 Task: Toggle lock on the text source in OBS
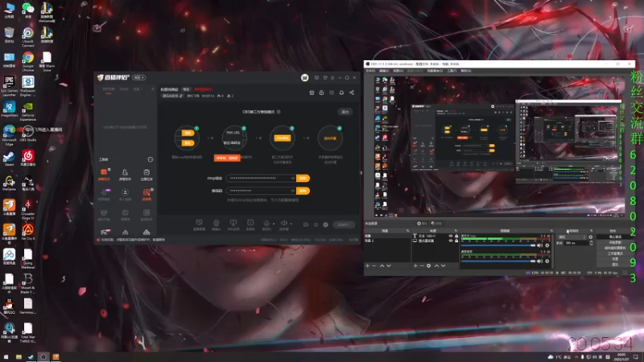456,236
